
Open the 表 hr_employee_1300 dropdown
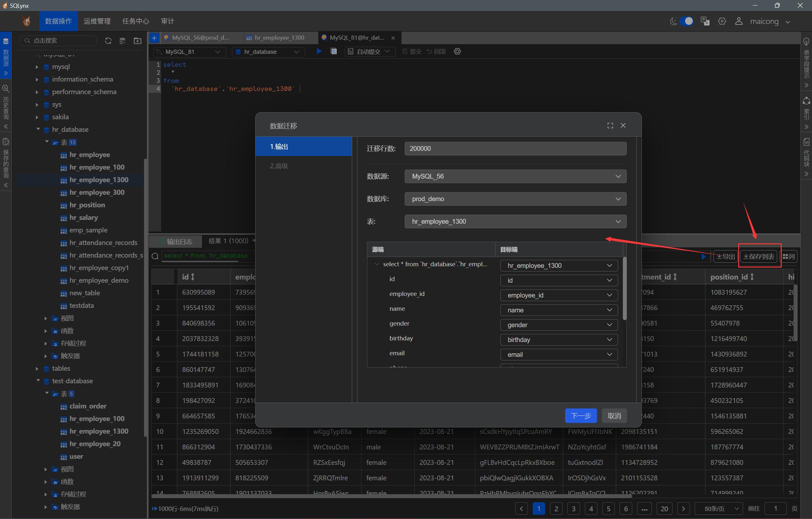click(515, 221)
